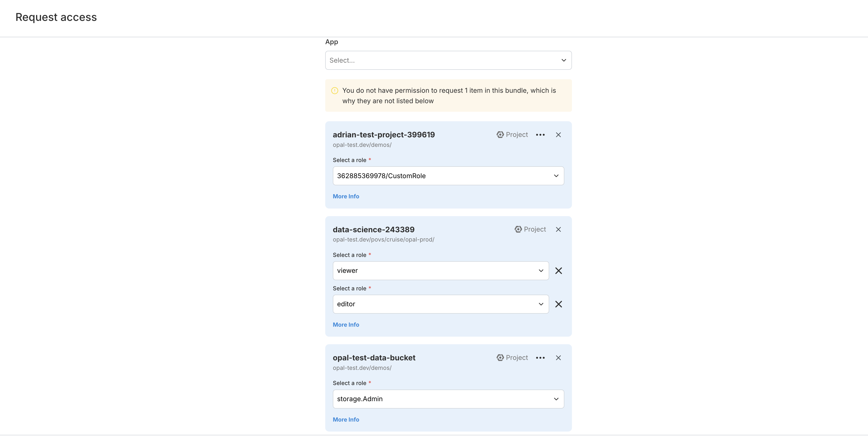Remove the editor role with X icon
868x437 pixels.
(x=558, y=304)
